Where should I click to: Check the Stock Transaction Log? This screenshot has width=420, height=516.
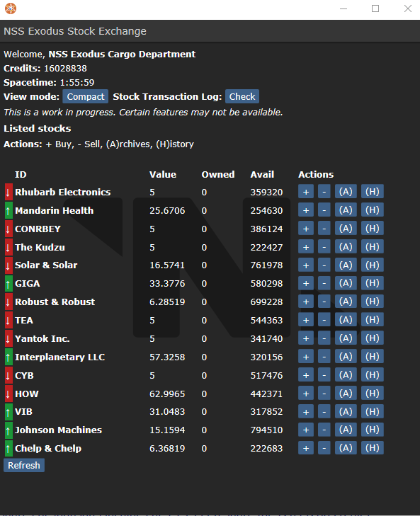click(x=242, y=96)
